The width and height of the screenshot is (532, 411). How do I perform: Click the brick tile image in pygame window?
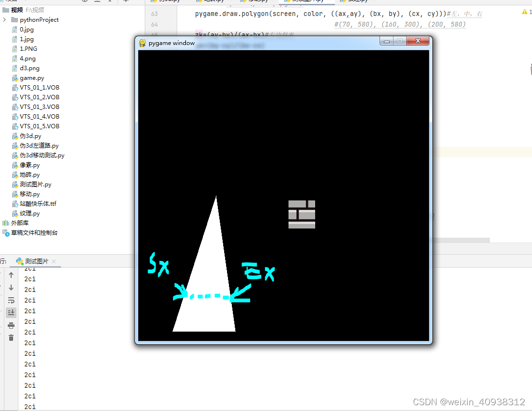point(302,214)
